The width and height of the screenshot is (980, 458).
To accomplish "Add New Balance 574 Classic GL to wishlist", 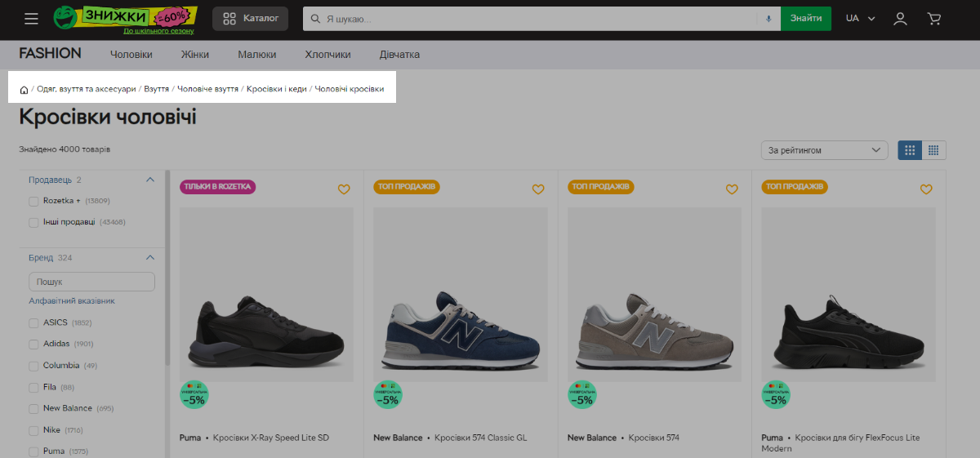I will pos(538,189).
